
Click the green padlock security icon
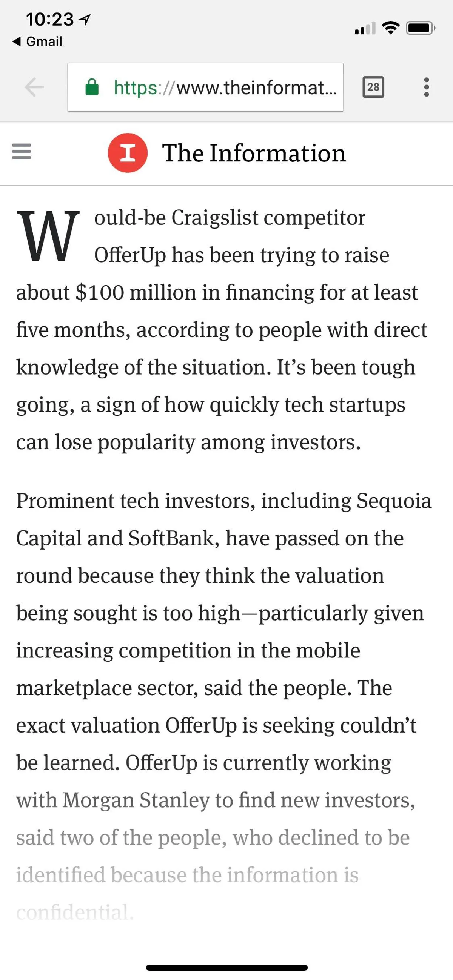pos(92,87)
